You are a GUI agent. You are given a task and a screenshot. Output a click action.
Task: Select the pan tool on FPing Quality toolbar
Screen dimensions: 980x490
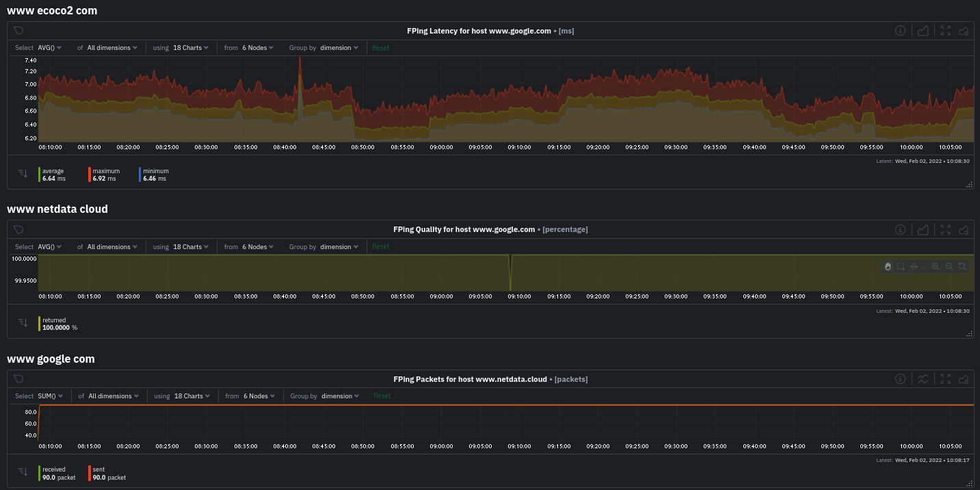(888, 266)
